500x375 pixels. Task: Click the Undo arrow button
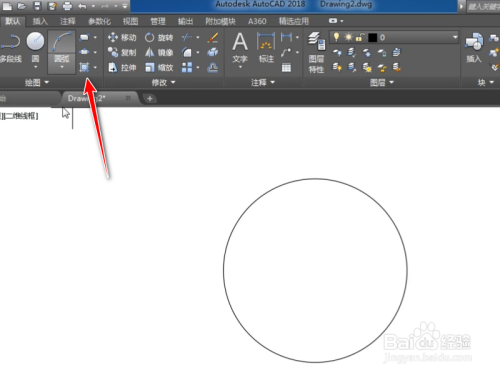point(82,6)
